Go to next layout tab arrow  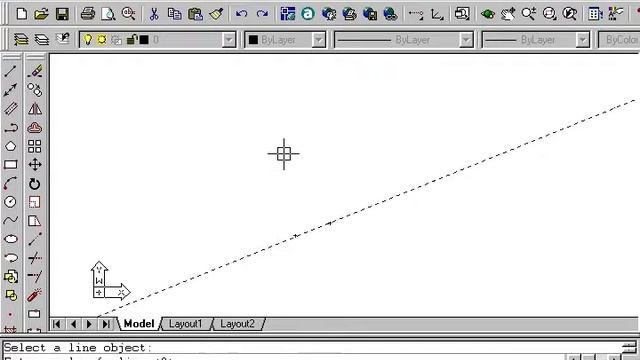(89, 324)
